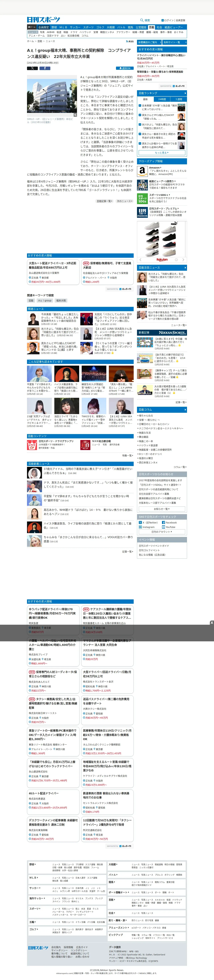
Task: Select the 芸能 tab in the top navigation
Action: click(151, 27)
